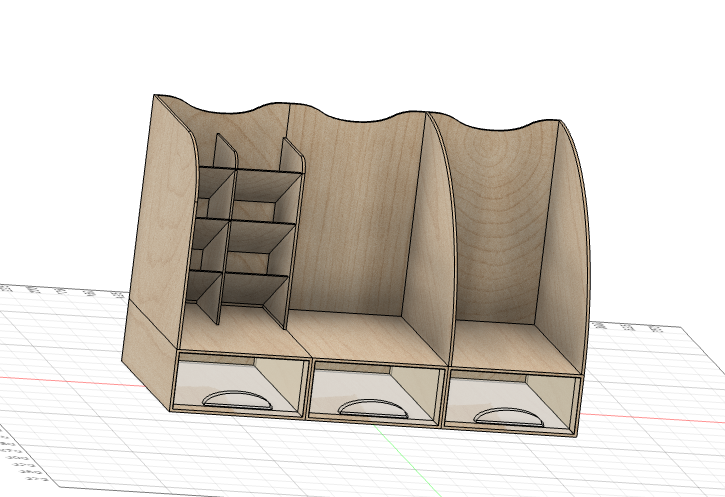Select lower base side panel below left seam
Viewport: 725px width, 497px height.
point(150,356)
